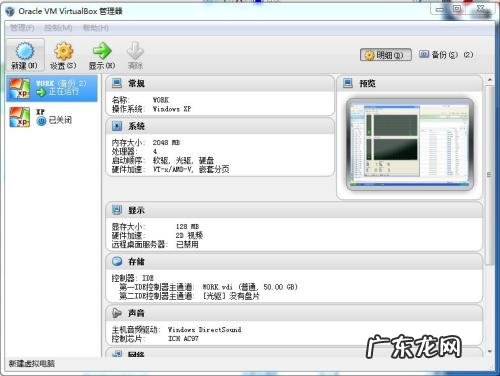Viewport: 500px width, 376px height.
Task: Select the WORK virtual machine XP icon
Action: [19, 89]
